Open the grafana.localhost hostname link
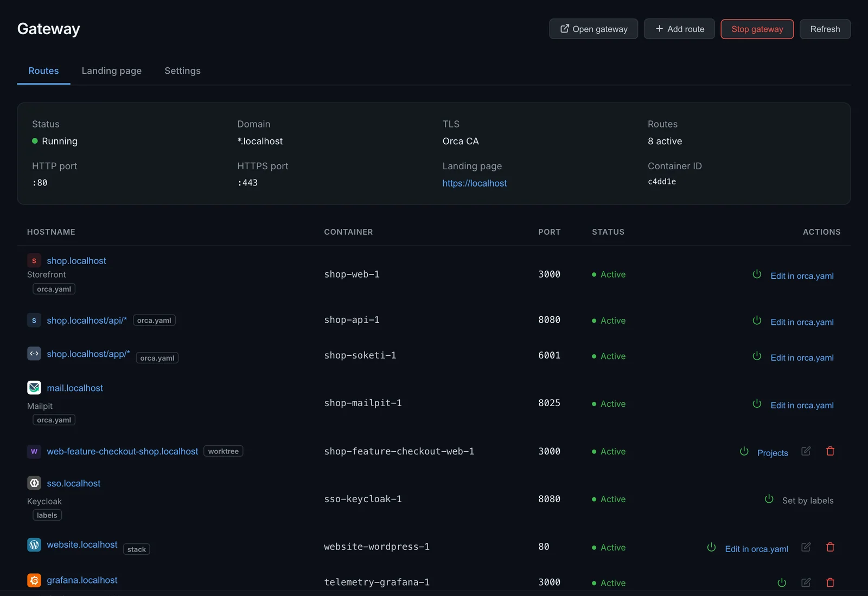This screenshot has height=596, width=868. [x=82, y=580]
